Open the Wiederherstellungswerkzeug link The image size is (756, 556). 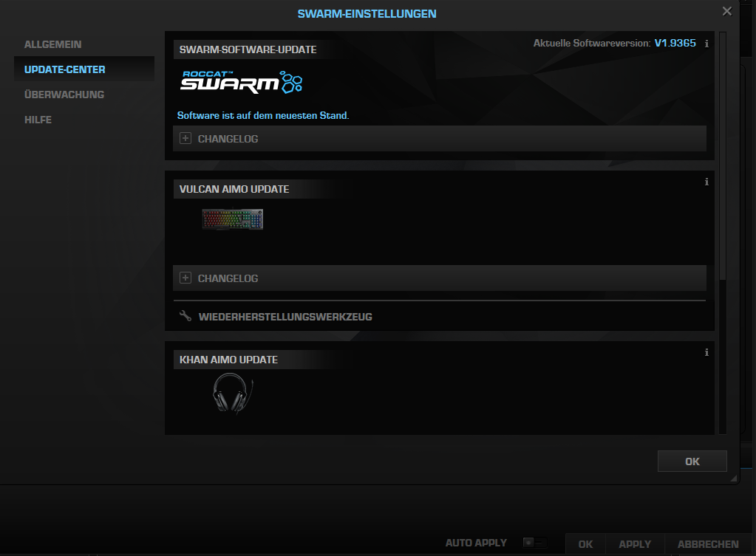coord(285,317)
